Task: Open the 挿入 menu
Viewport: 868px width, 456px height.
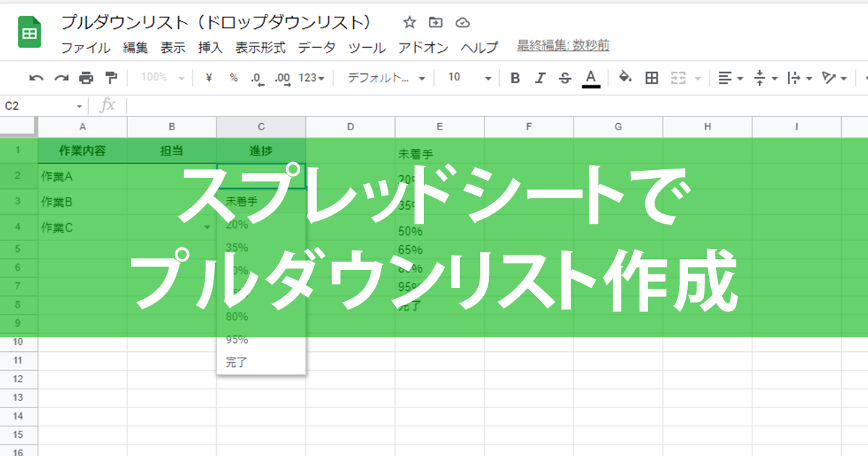Action: [x=210, y=48]
